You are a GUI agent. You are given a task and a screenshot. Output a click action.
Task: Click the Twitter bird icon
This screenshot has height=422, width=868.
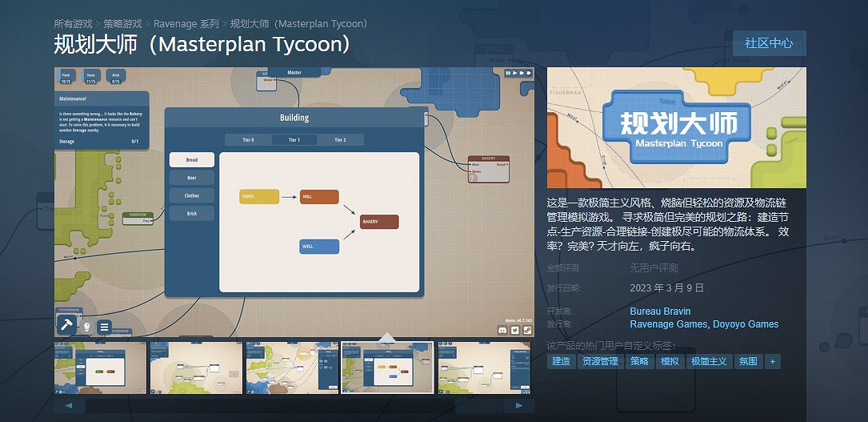click(x=515, y=329)
